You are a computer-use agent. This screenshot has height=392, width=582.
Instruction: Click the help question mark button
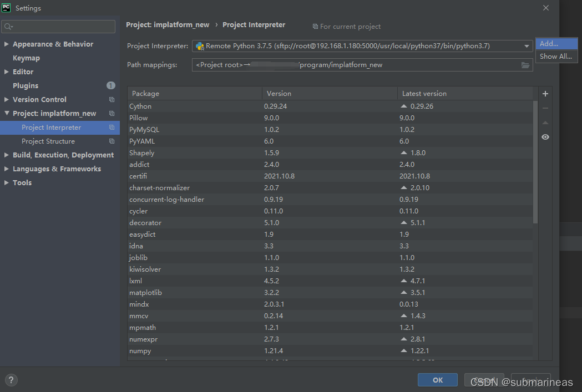click(x=11, y=380)
